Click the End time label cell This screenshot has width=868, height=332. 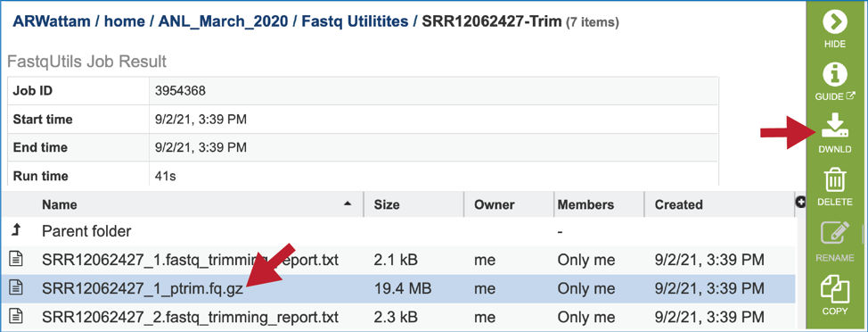point(78,148)
